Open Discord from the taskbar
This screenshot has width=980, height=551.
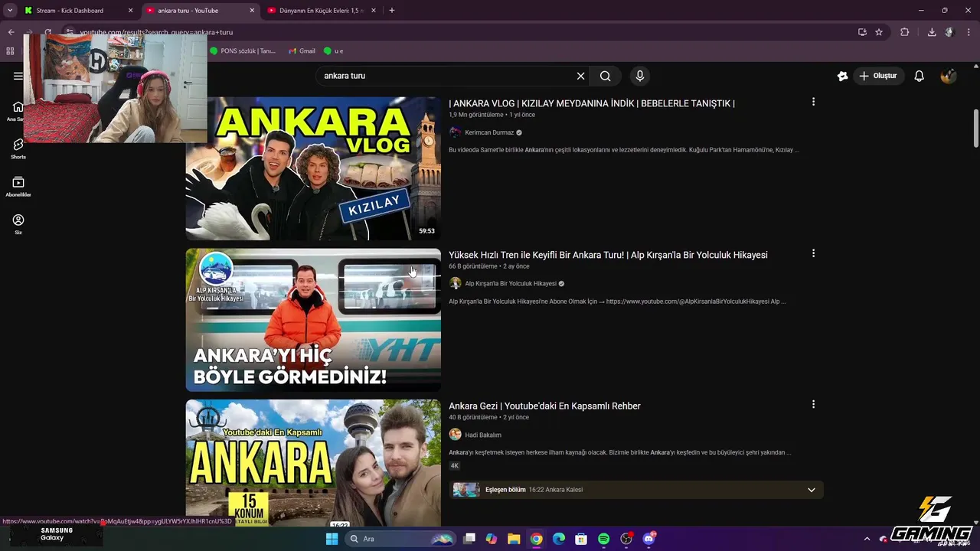pyautogui.click(x=649, y=539)
